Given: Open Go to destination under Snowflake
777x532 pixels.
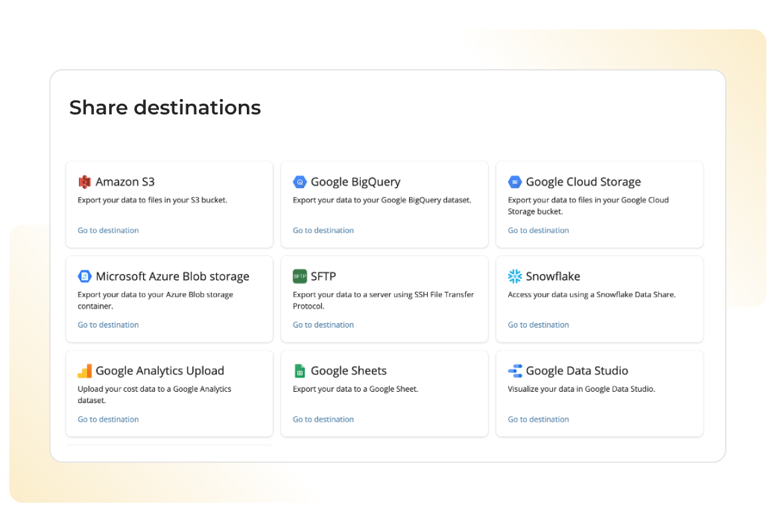Looking at the screenshot, I should (x=538, y=325).
